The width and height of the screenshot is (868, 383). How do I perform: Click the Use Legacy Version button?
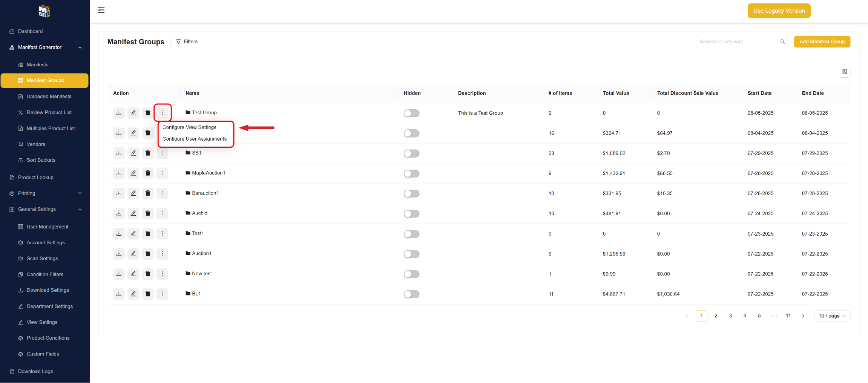(x=779, y=11)
